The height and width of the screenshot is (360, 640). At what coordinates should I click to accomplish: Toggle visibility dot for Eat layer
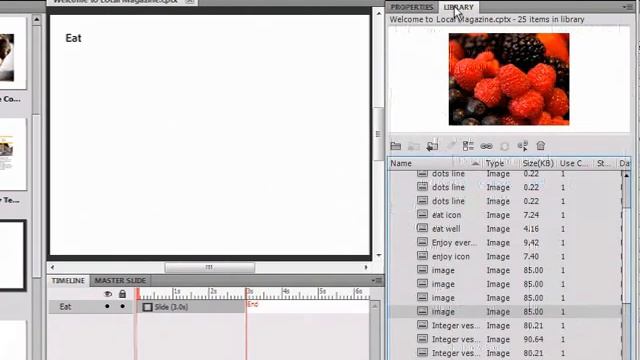(107, 306)
